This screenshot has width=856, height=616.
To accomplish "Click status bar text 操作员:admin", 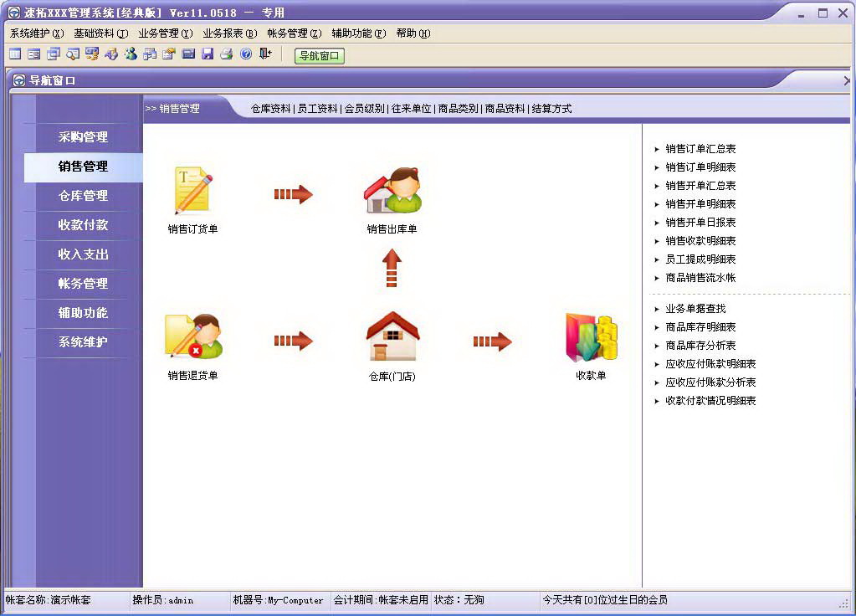I will 162,600.
